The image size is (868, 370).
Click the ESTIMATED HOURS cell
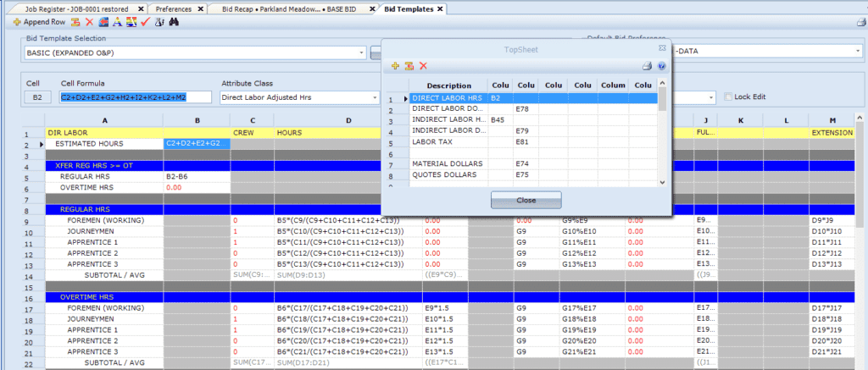(x=104, y=144)
